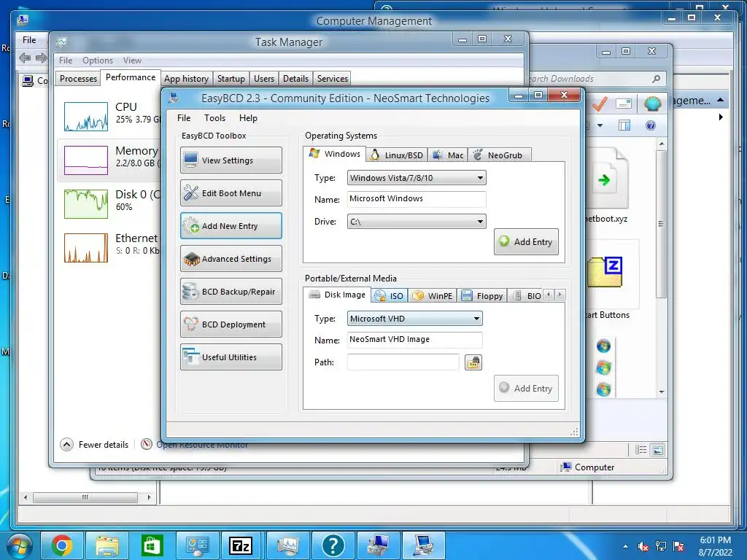The width and height of the screenshot is (747, 560).
Task: Open the EasyBCD Help menu
Action: pyautogui.click(x=248, y=118)
